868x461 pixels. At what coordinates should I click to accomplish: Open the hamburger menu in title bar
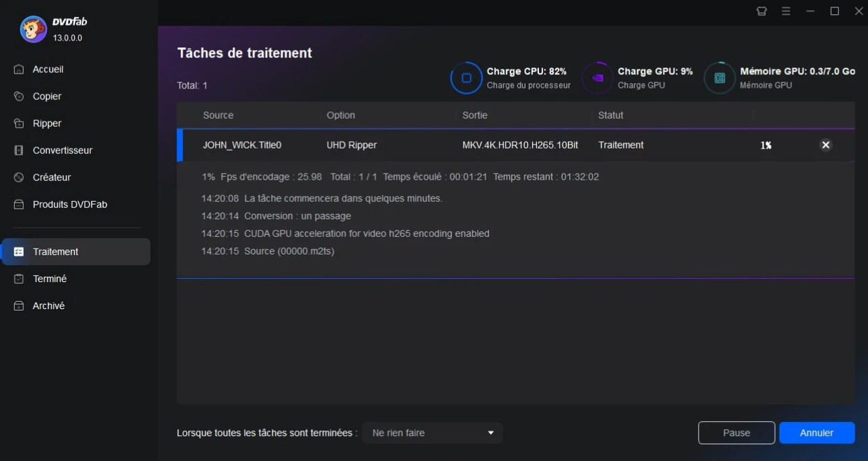[x=786, y=11]
